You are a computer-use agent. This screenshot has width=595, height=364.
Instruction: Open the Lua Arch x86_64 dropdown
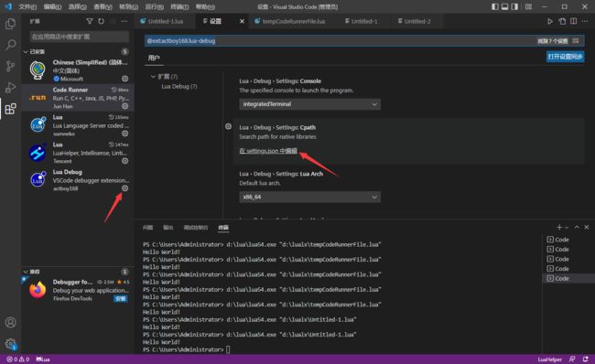tap(309, 197)
